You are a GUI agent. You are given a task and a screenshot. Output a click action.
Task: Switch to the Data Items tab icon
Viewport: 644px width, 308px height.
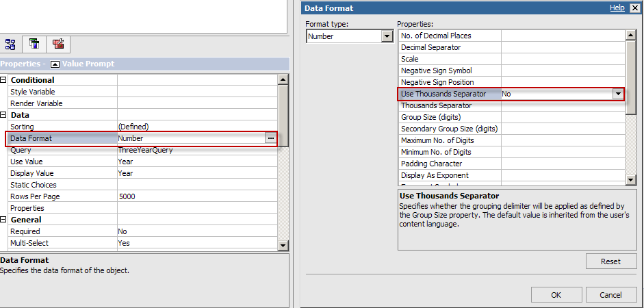pyautogui.click(x=34, y=44)
